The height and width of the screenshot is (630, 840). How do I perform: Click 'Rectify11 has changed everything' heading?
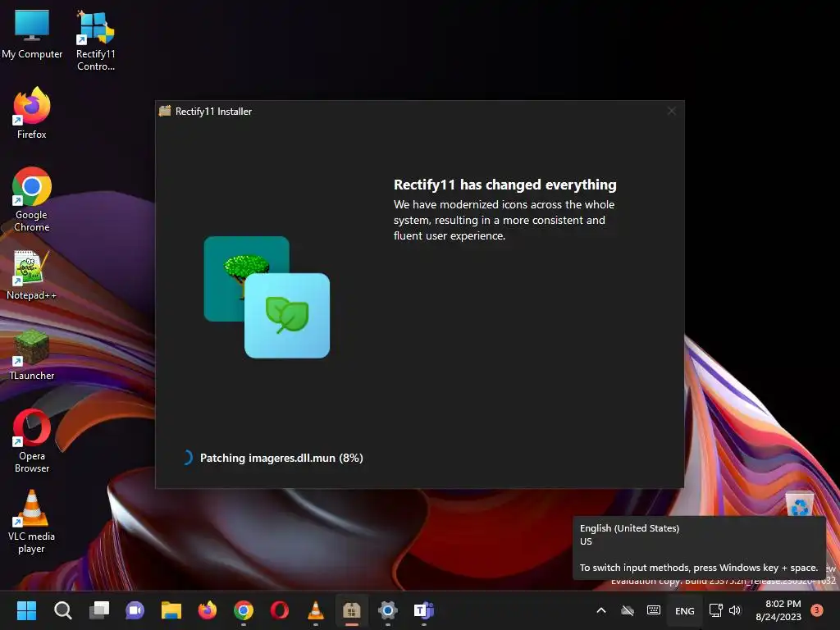tap(505, 185)
